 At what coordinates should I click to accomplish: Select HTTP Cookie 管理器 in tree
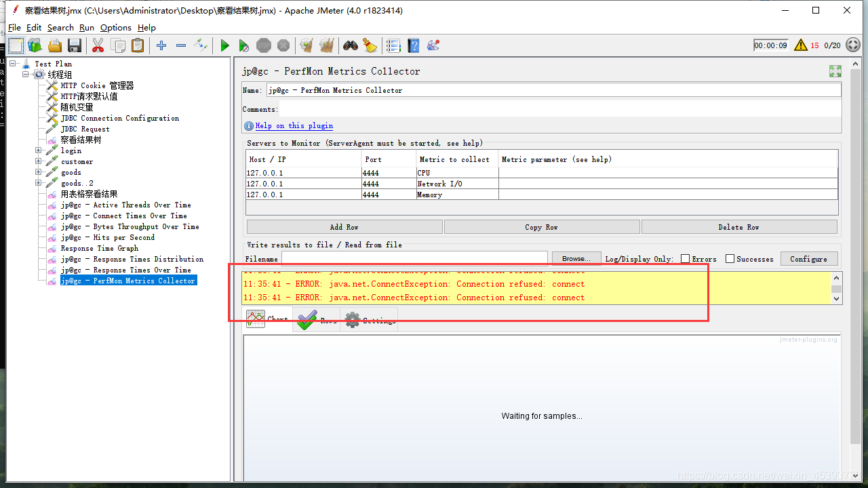point(97,85)
